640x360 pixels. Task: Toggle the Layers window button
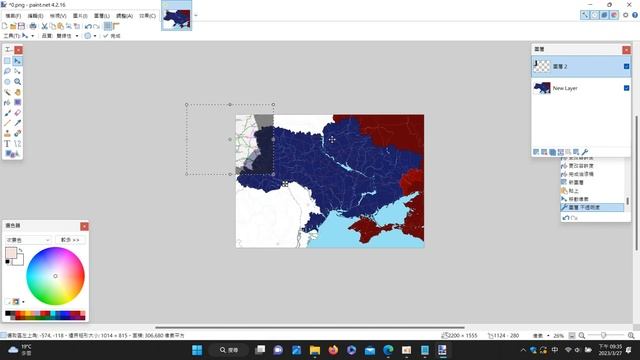pyautogui.click(x=604, y=15)
